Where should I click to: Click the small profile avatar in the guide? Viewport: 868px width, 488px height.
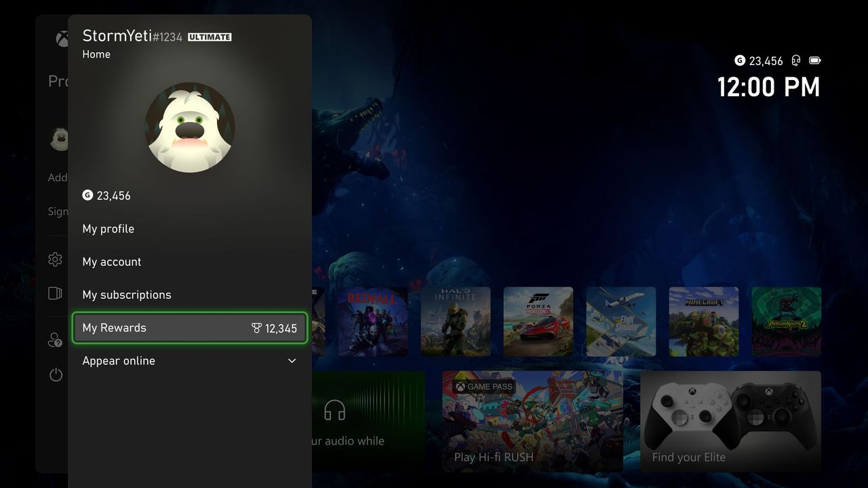[x=60, y=139]
